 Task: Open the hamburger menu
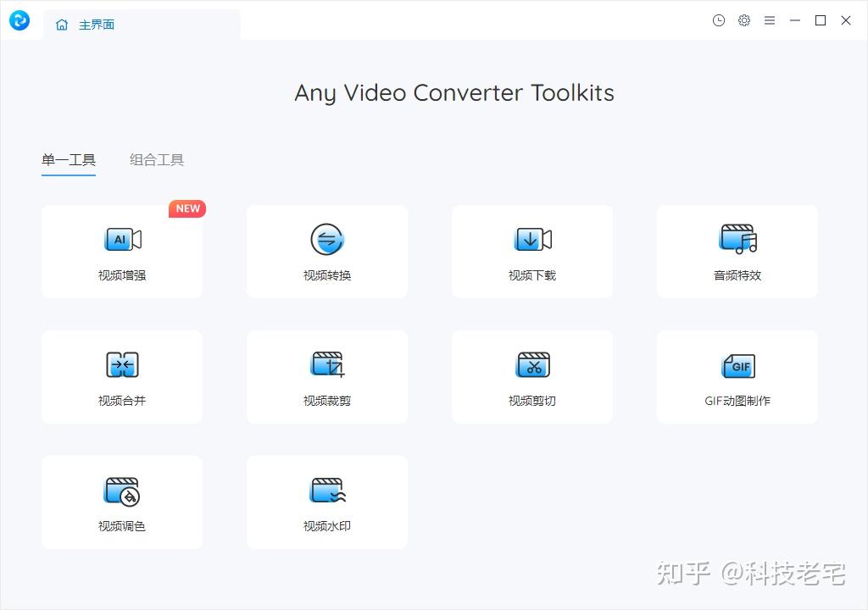(x=770, y=20)
